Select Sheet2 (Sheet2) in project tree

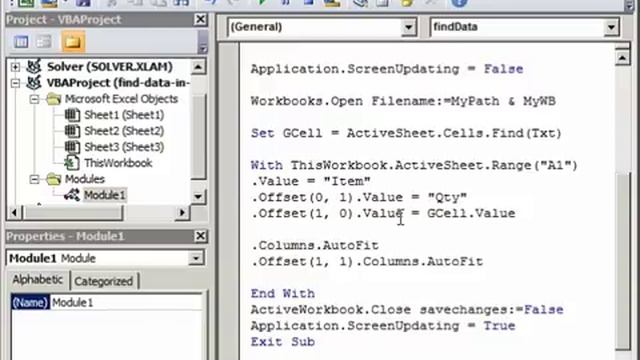[124, 131]
